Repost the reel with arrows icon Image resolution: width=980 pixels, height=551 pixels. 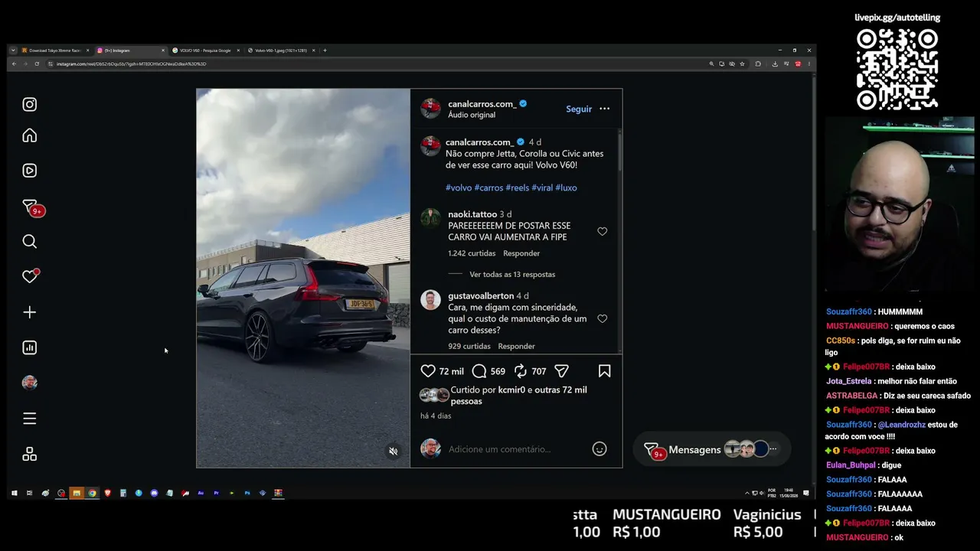521,371
